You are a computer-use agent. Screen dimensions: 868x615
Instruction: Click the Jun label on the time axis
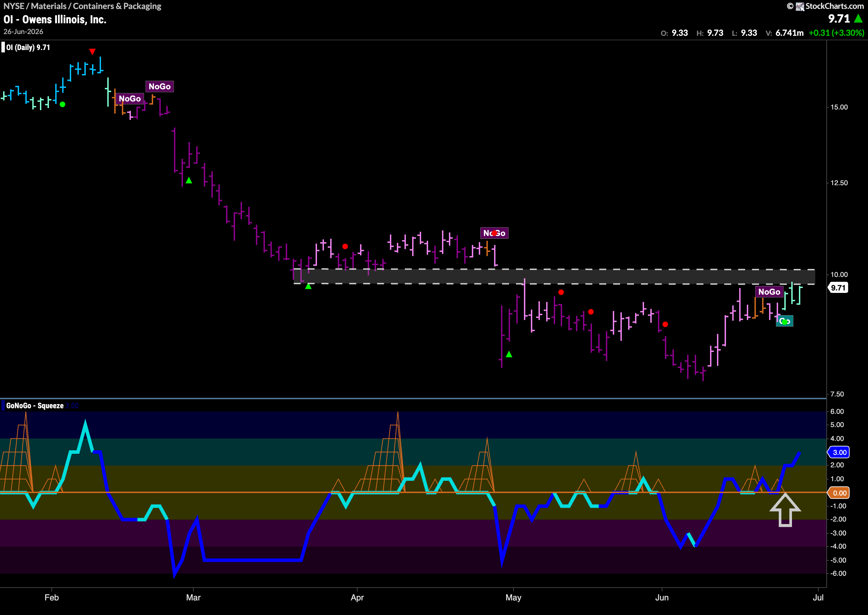click(x=662, y=598)
